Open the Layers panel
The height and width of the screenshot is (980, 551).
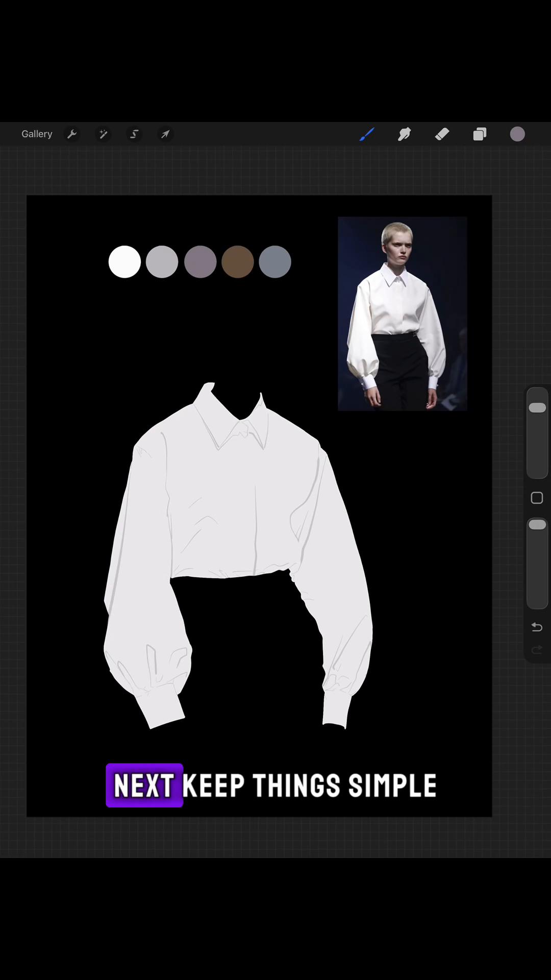click(480, 134)
